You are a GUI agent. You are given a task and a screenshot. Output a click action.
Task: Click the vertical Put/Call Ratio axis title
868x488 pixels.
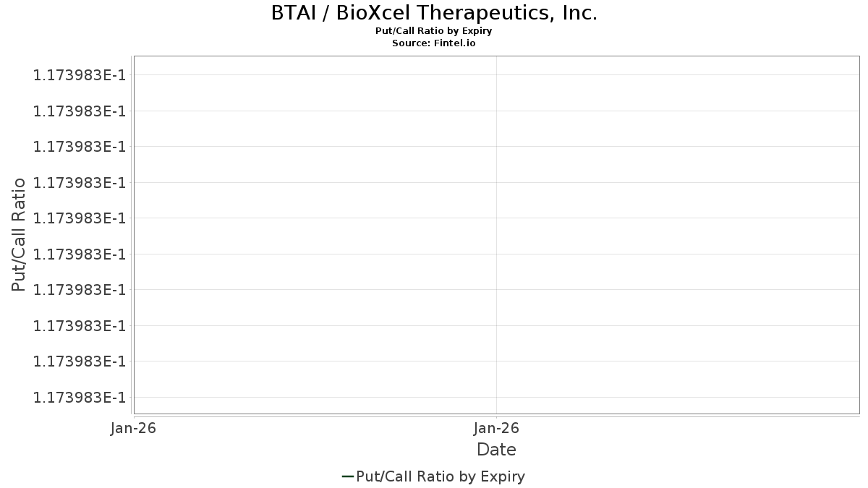(20, 235)
